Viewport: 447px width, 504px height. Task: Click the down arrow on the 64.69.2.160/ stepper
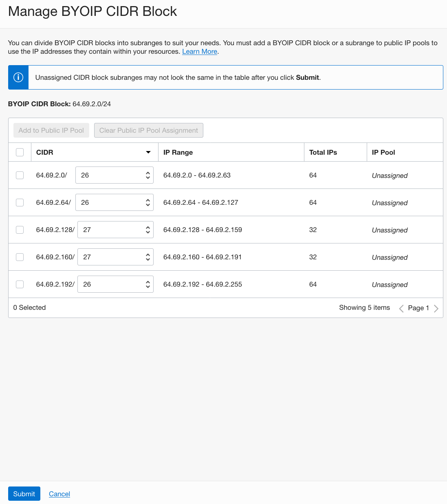148,259
